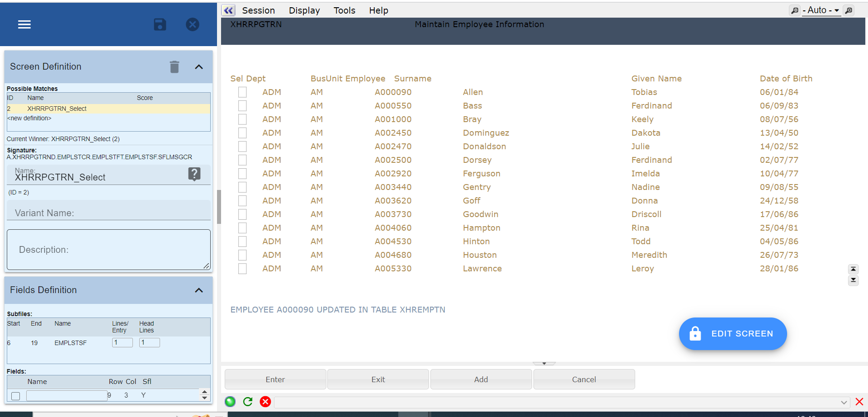Image resolution: width=868 pixels, height=417 pixels.
Task: Click the red circle stop icon
Action: pyautogui.click(x=265, y=402)
